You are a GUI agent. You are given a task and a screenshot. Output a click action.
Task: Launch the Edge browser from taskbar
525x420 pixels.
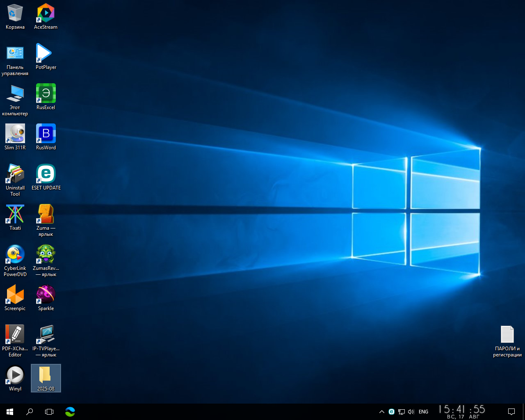70,412
